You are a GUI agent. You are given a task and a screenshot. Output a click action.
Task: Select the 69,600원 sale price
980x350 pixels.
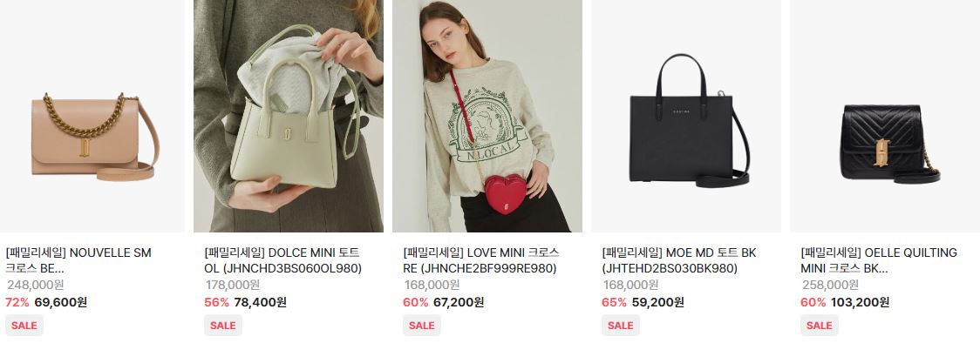click(61, 302)
